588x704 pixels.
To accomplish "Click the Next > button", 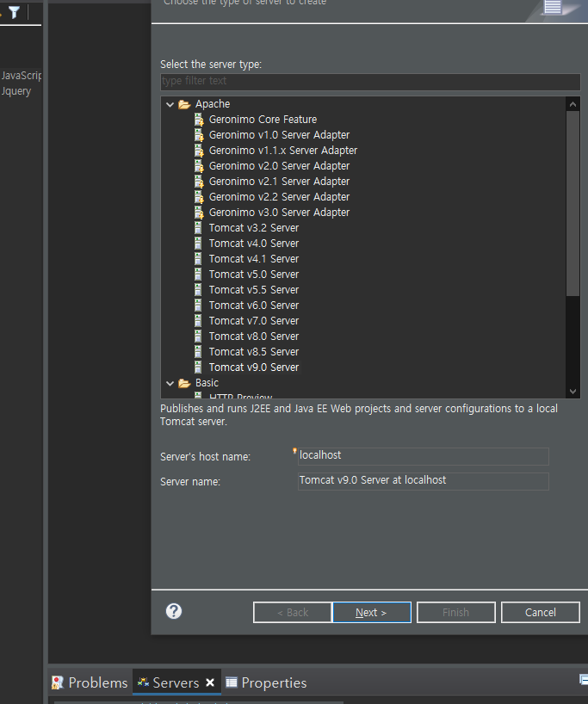I will pyautogui.click(x=372, y=613).
